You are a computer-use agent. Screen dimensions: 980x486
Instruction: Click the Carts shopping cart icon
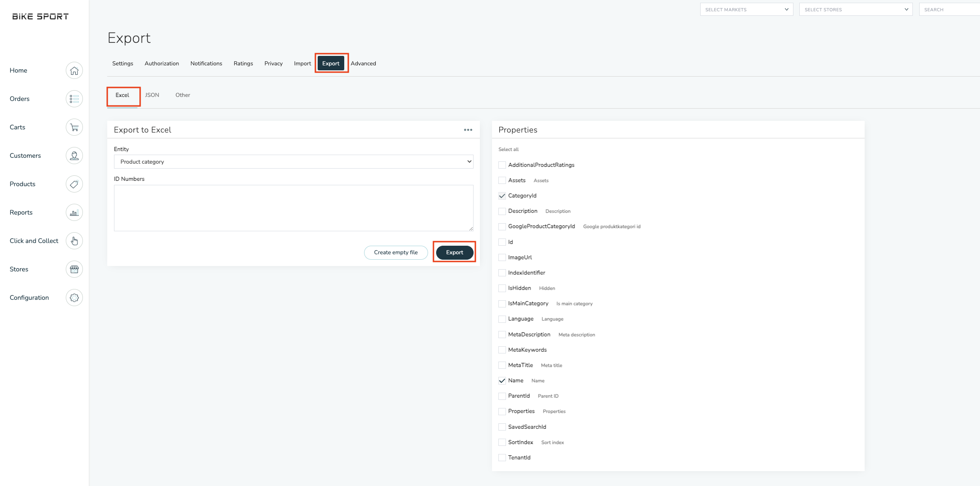point(74,127)
